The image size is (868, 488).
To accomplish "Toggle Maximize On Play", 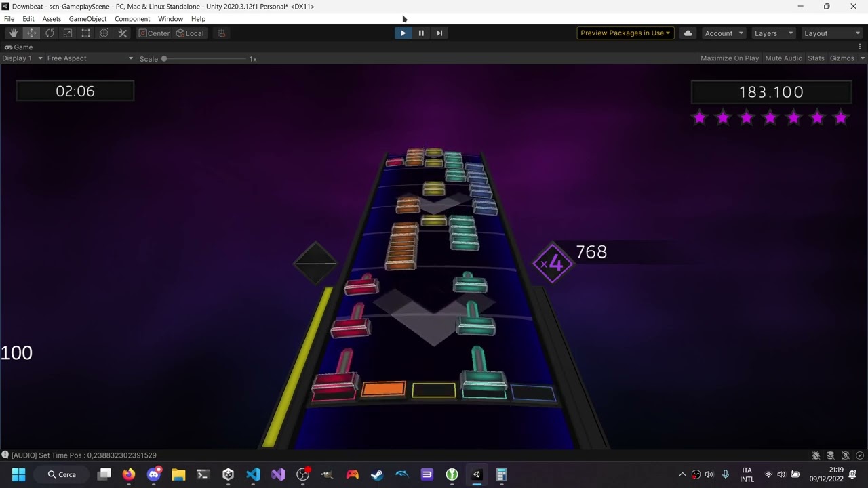I will 730,58.
